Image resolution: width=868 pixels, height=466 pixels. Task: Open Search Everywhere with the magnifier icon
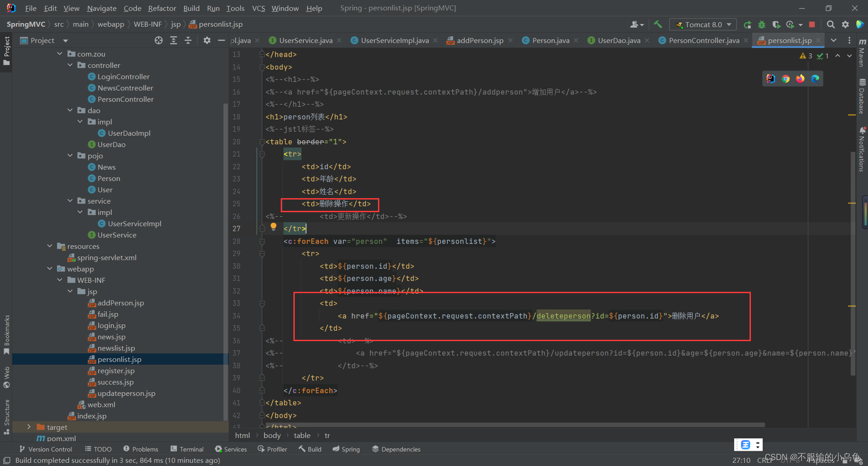point(831,24)
